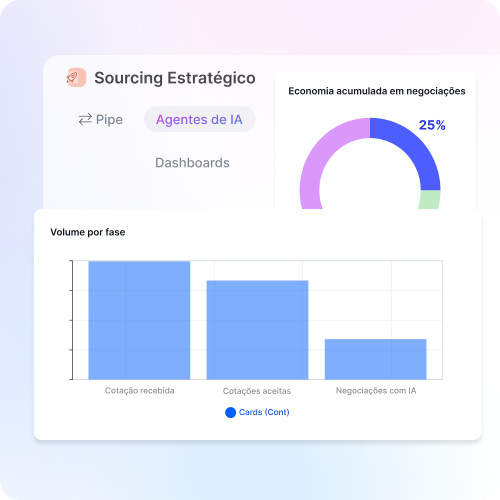This screenshot has height=500, width=500.
Task: Click the Negociações com IA axis label
Action: click(x=376, y=391)
